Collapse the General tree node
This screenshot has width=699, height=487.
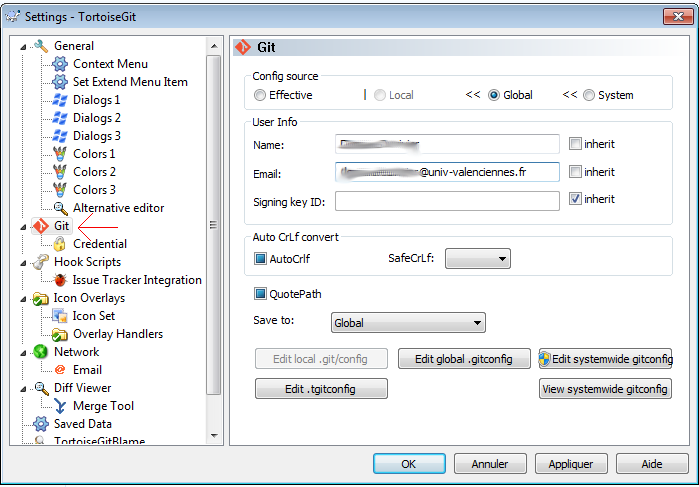tap(23, 47)
